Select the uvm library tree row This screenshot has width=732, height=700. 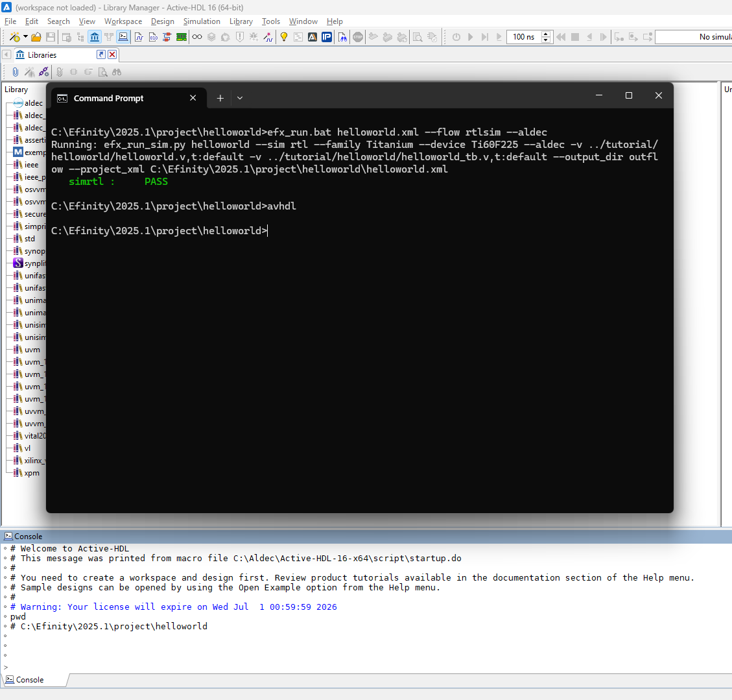pyautogui.click(x=27, y=350)
